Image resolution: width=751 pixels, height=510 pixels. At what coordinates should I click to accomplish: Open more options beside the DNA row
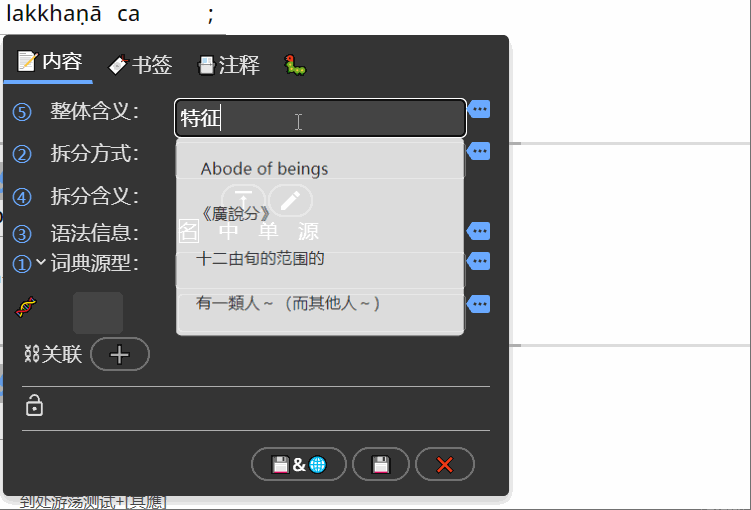pyautogui.click(x=479, y=304)
